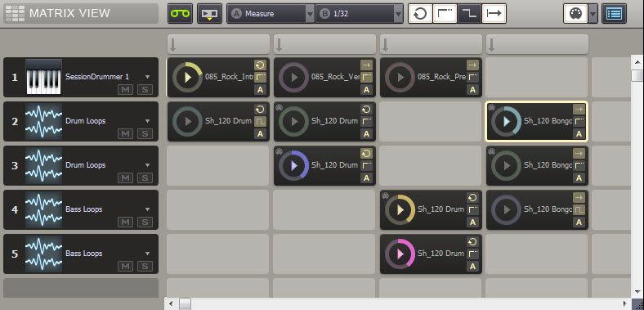Click the green capture performance loop icon

point(180,14)
